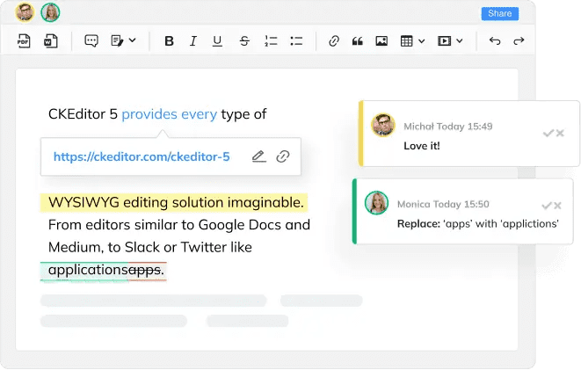This screenshot has height=370, width=588.
Task: Toggle underline formatting
Action: coord(217,40)
